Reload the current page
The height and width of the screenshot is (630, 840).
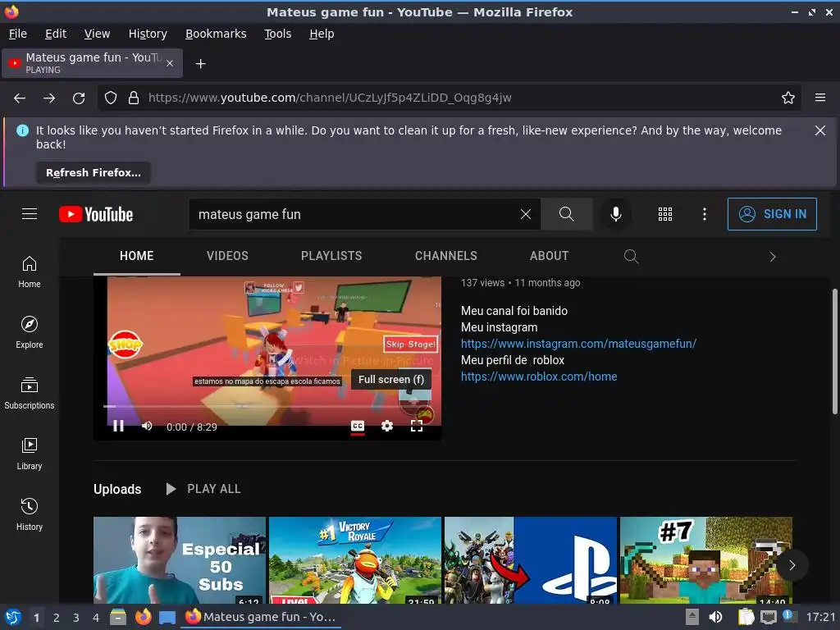(x=79, y=98)
